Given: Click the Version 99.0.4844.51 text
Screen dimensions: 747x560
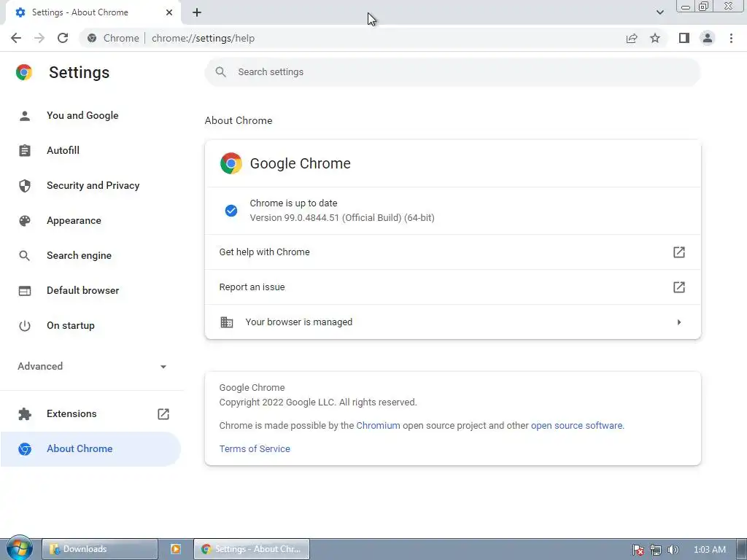Looking at the screenshot, I should coord(342,218).
